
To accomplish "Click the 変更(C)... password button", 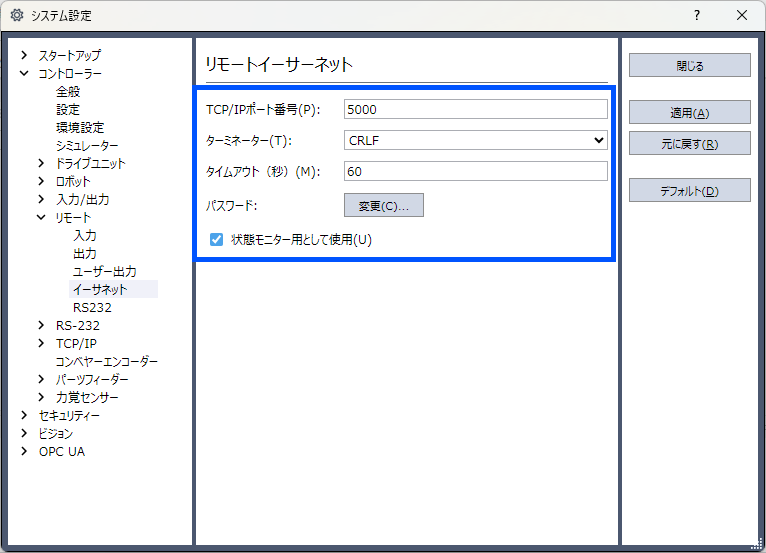I will [383, 205].
